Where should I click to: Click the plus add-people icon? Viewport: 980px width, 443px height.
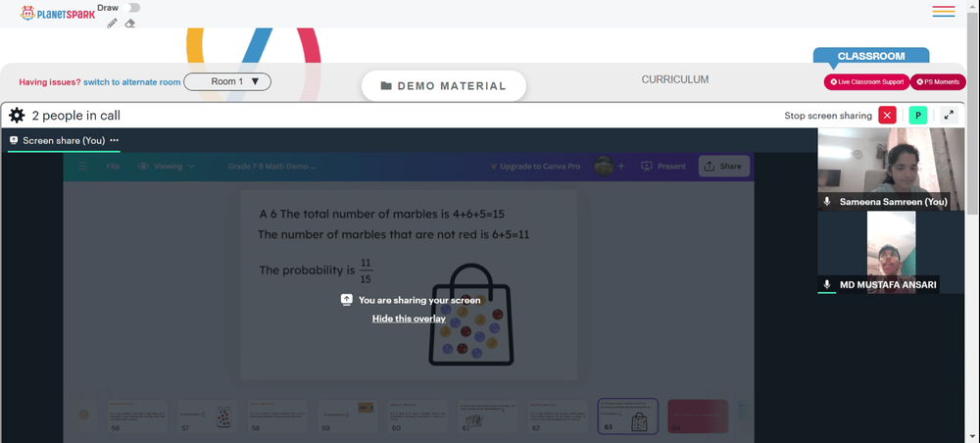621,167
